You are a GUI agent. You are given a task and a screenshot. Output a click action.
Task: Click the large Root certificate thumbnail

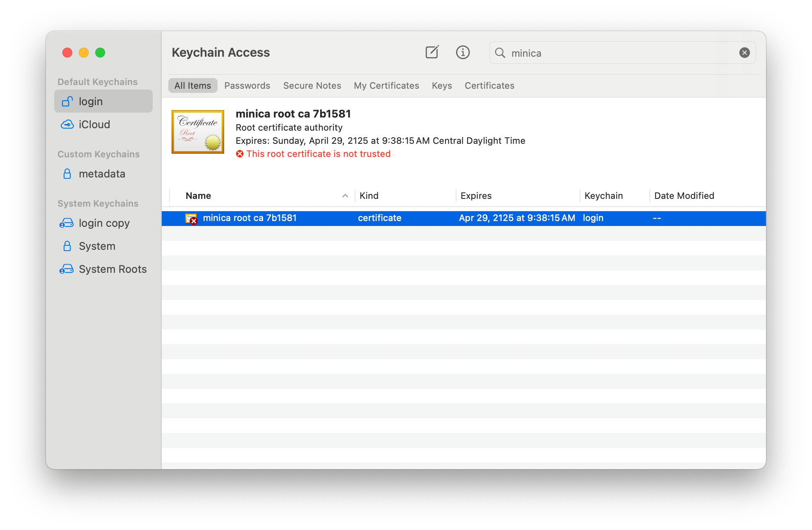click(x=198, y=132)
